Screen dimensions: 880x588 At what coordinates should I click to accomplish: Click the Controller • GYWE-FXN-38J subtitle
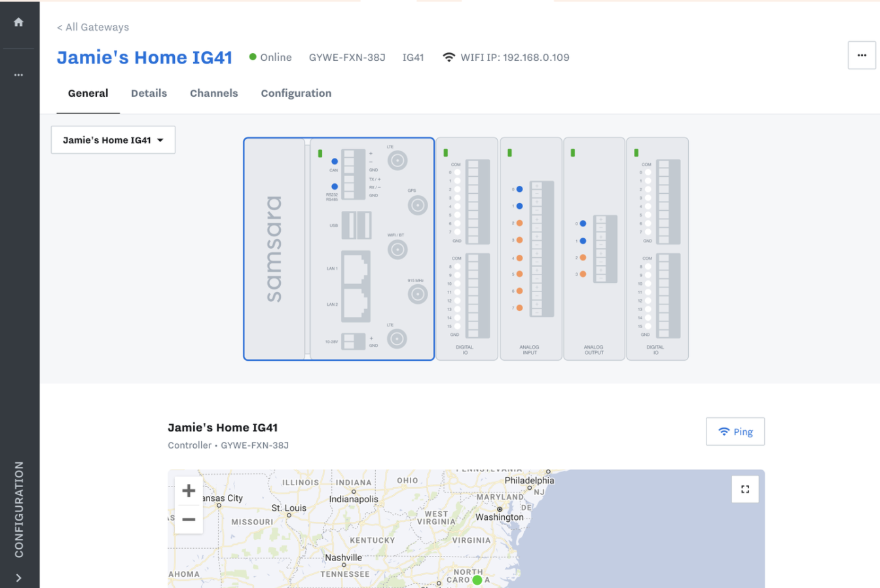228,445
